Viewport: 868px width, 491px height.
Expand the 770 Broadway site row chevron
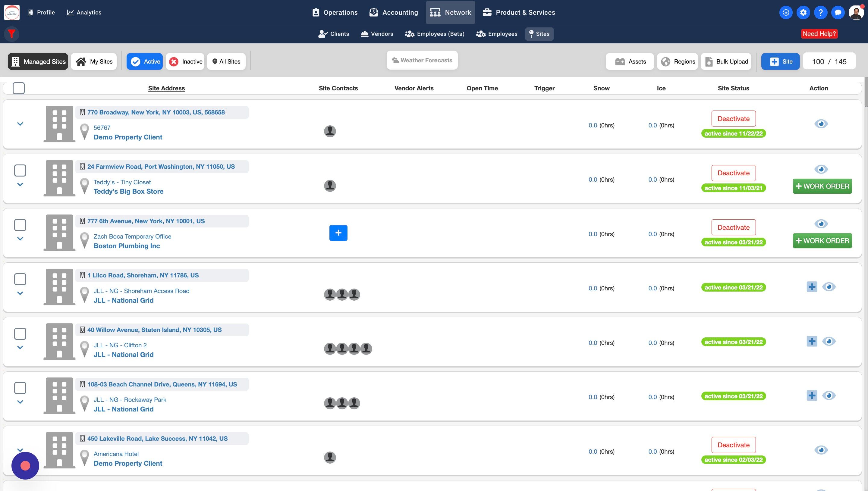[20, 124]
